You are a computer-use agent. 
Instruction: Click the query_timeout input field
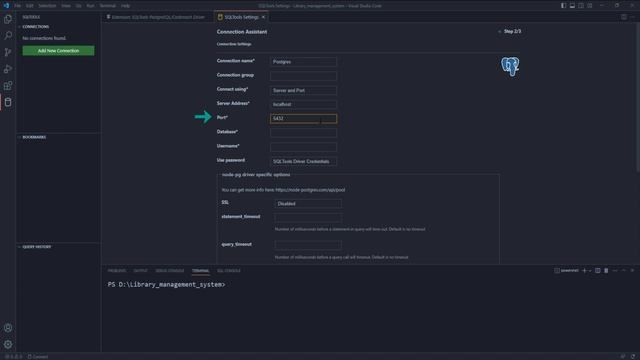point(308,245)
